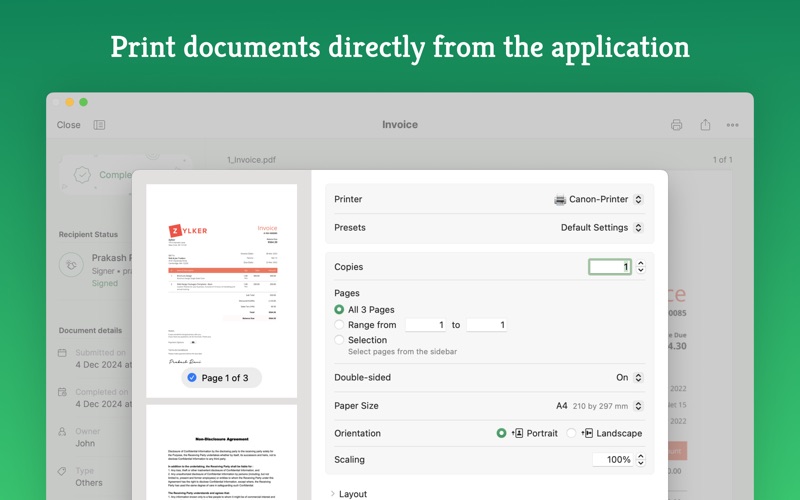
Task: Open the more options ellipsis menu
Action: coord(733,125)
